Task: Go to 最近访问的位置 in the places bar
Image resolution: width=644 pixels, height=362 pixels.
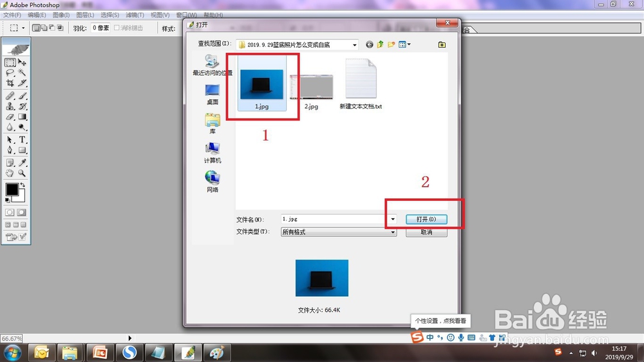Action: [213, 65]
